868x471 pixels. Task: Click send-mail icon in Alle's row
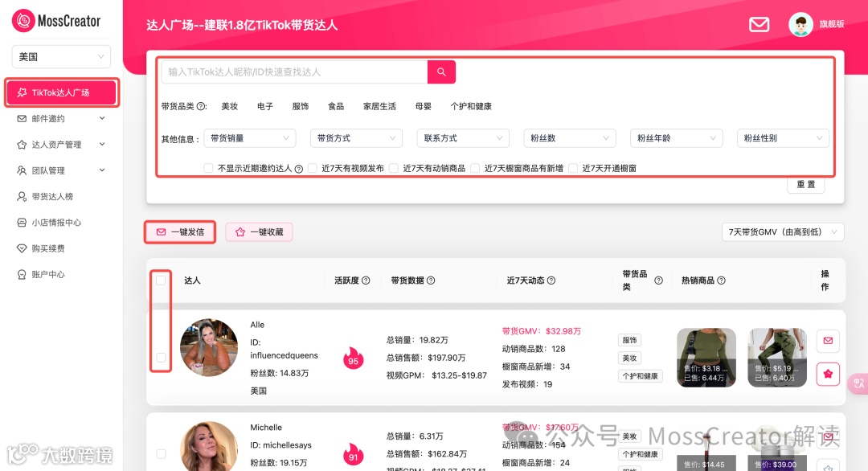pos(828,340)
